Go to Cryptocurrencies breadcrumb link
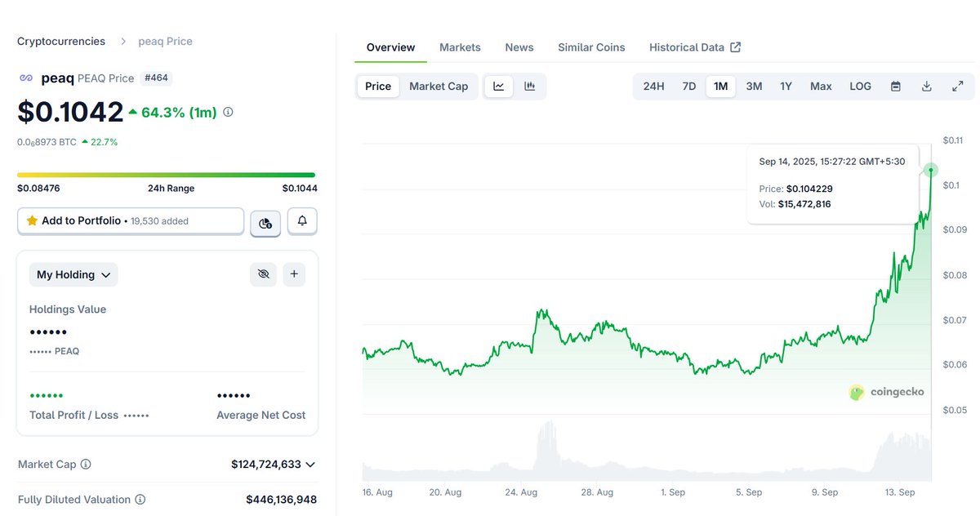Image resolution: width=980 pixels, height=516 pixels. pos(61,41)
